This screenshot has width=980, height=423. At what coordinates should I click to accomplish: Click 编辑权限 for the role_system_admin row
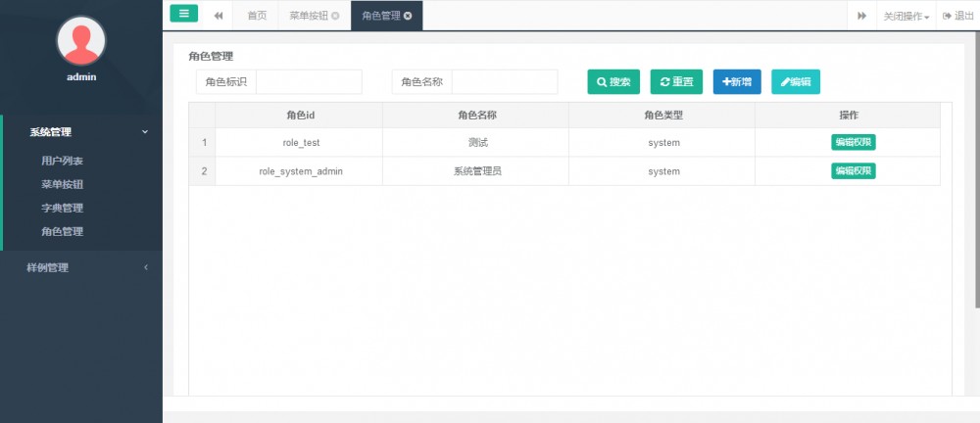[x=854, y=171]
